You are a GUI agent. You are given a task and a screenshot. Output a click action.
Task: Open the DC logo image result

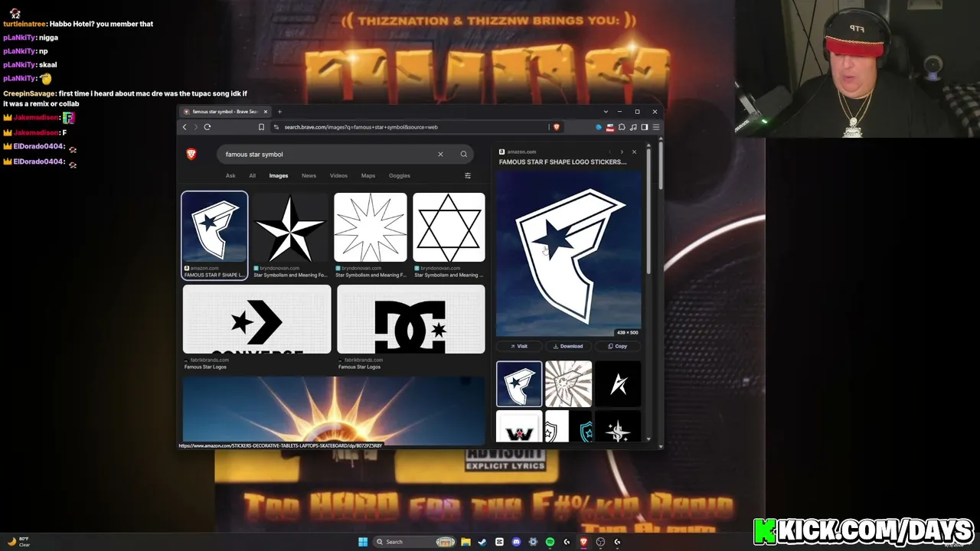coord(411,319)
